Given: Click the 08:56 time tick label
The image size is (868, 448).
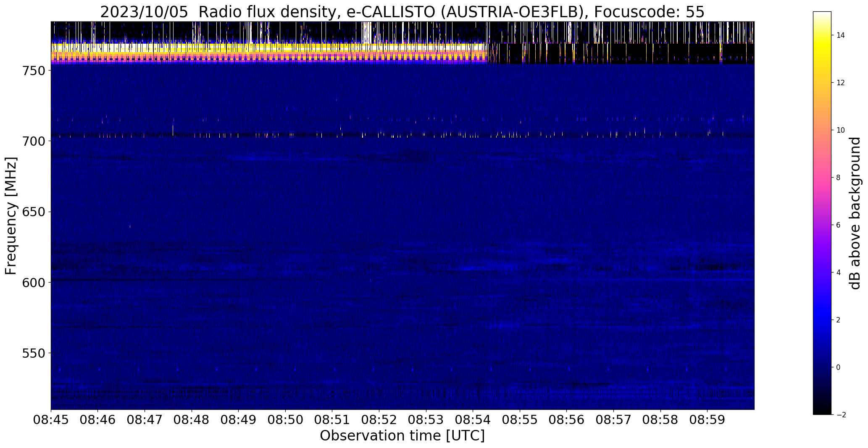Looking at the screenshot, I should [x=567, y=420].
